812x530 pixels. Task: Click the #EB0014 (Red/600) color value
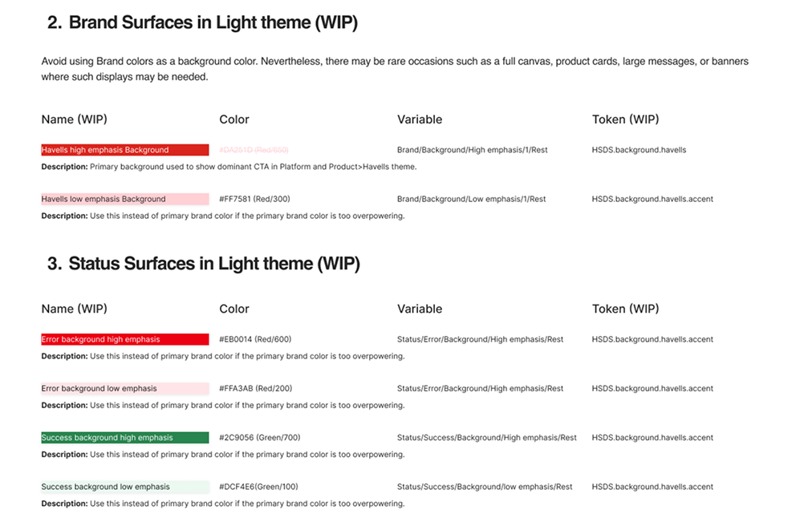pos(255,339)
